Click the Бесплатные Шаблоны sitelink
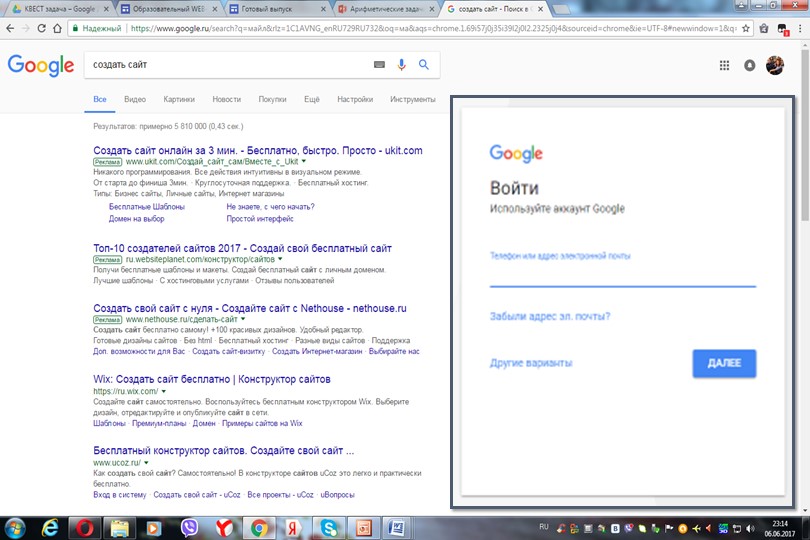 [x=147, y=207]
